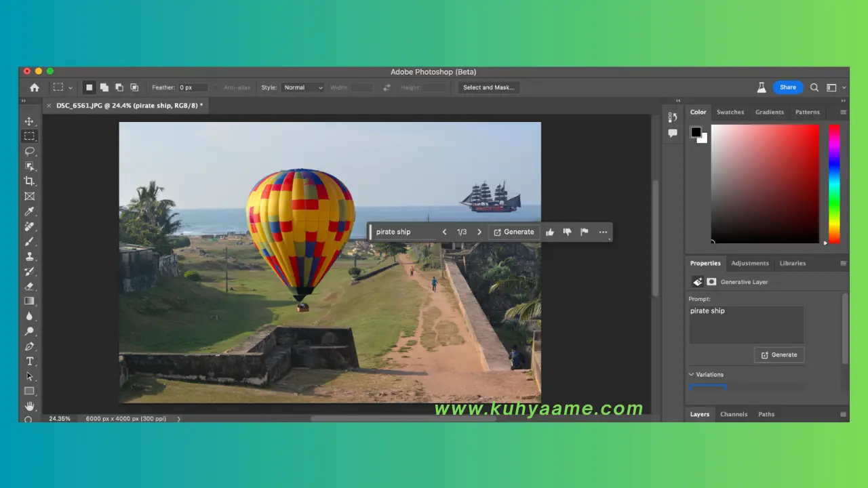Select the Eraser tool

tap(29, 286)
